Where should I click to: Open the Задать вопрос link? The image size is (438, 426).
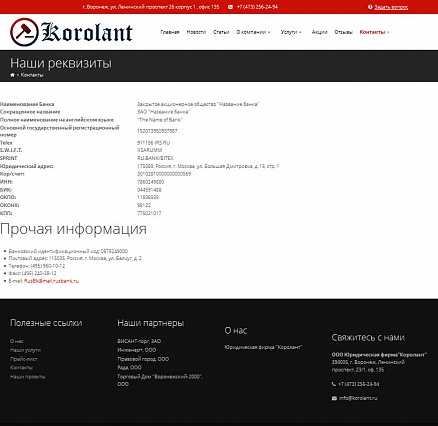coord(391,7)
